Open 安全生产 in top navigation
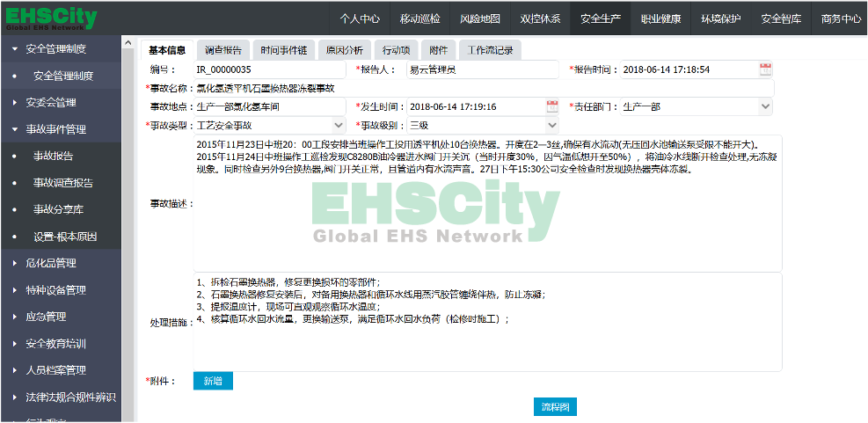 coord(601,18)
